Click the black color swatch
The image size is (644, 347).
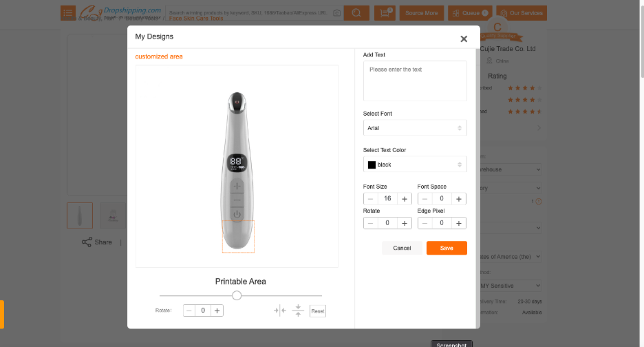tap(372, 165)
